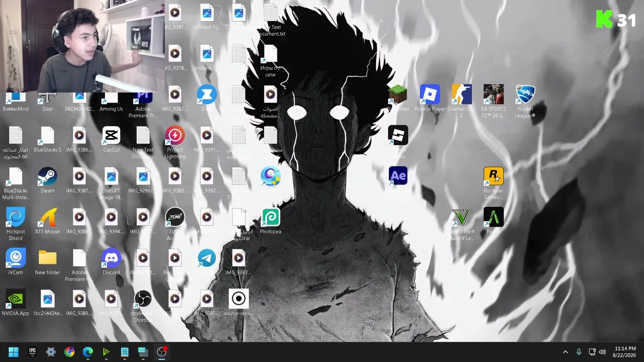Open the CapCut desktop icon

[x=111, y=140]
